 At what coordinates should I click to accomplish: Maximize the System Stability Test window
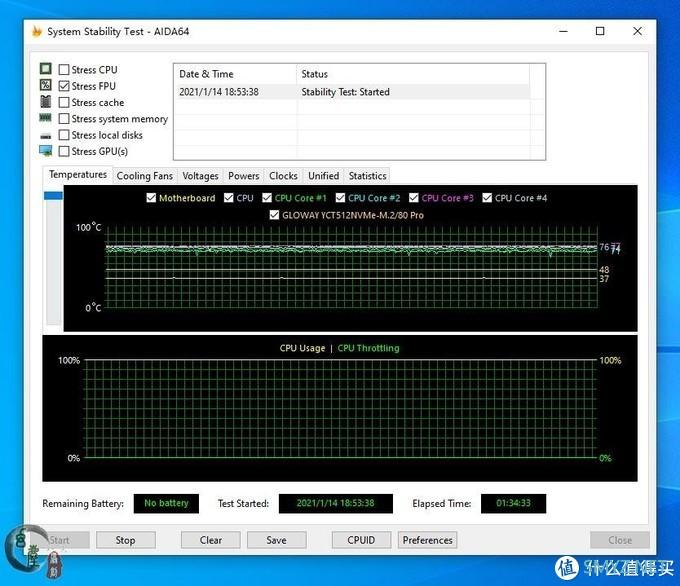(600, 31)
